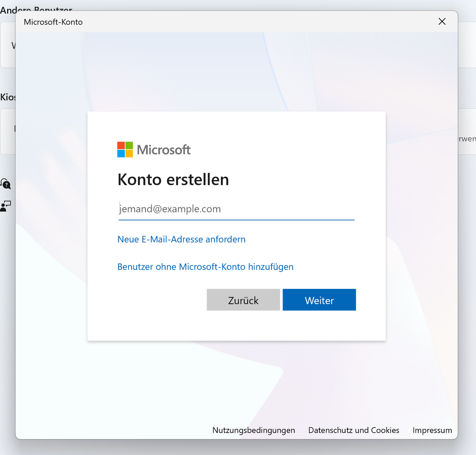Click the feedback icon in the Settings window
The width and height of the screenshot is (476, 455).
pyautogui.click(x=6, y=206)
